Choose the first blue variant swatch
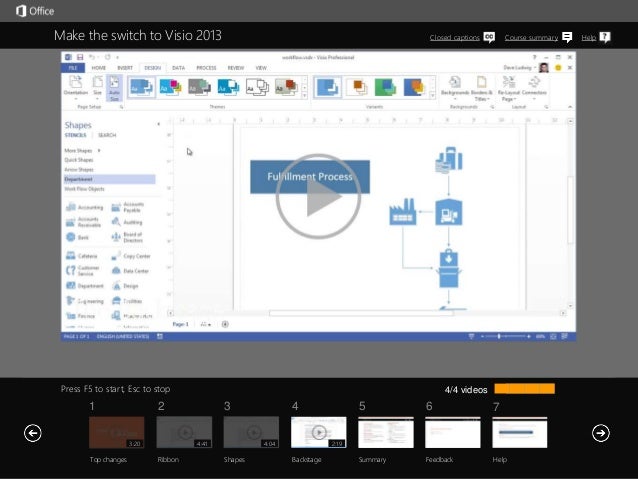This screenshot has width=638, height=479. (328, 87)
